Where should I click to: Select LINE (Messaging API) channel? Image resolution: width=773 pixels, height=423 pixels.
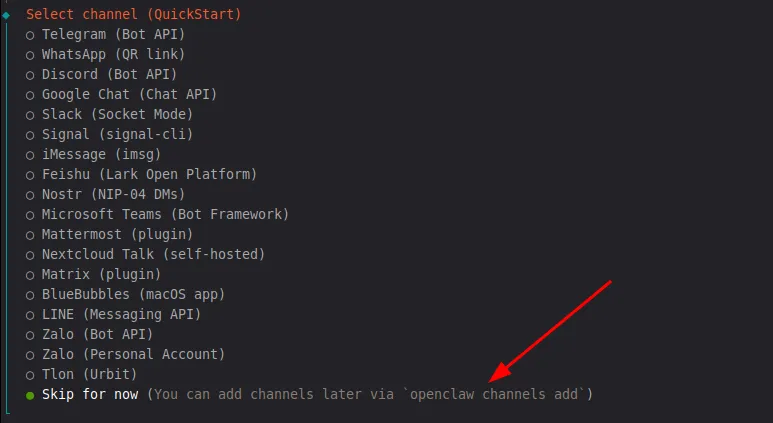click(121, 314)
